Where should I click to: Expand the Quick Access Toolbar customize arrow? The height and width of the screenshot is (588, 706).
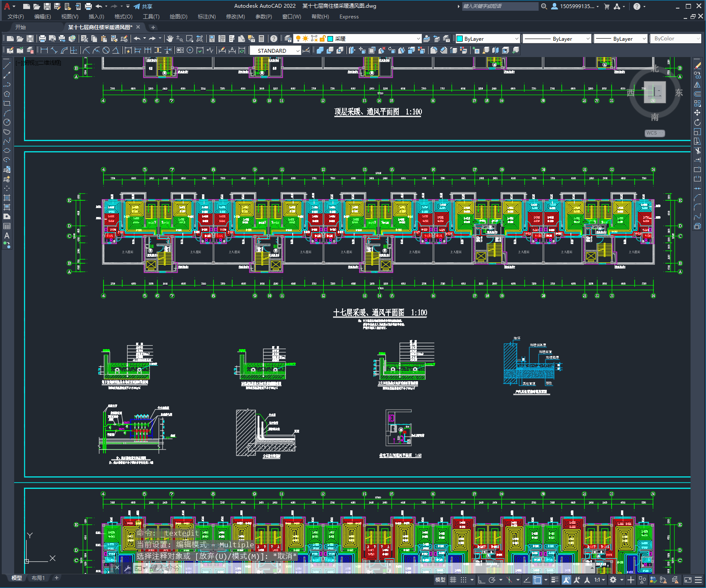[x=128, y=6]
